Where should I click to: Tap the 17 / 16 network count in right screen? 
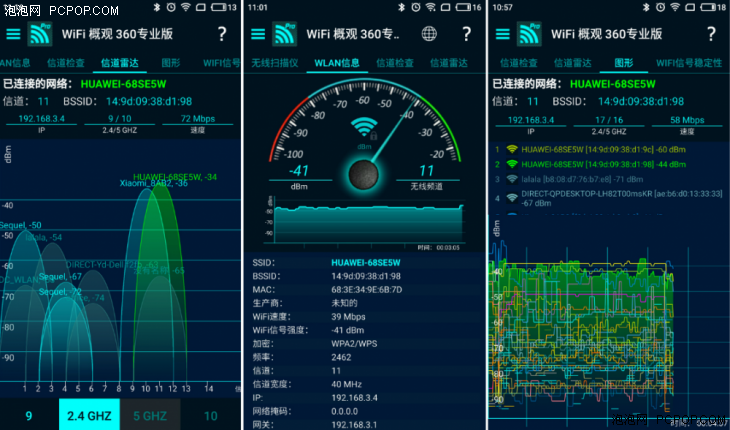tap(609, 120)
